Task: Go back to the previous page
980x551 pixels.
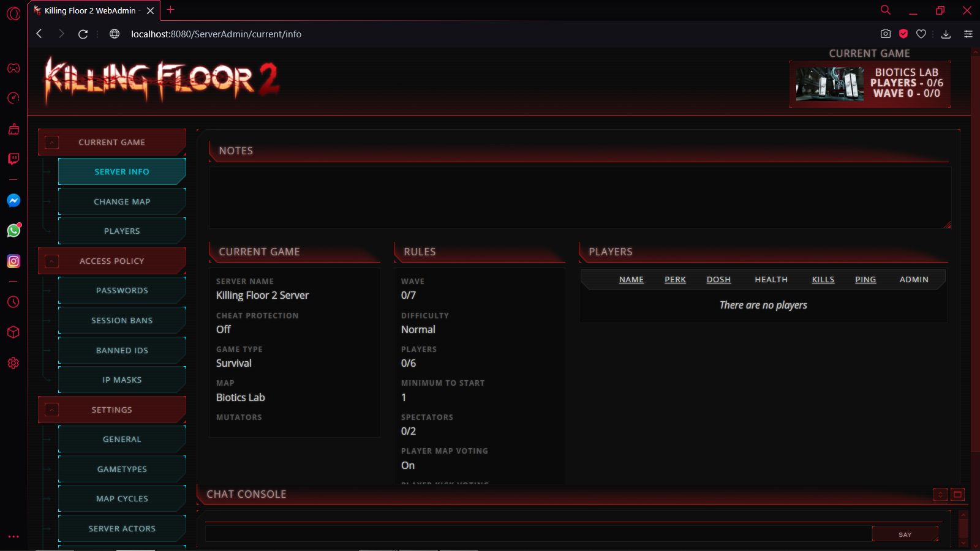Action: [40, 34]
